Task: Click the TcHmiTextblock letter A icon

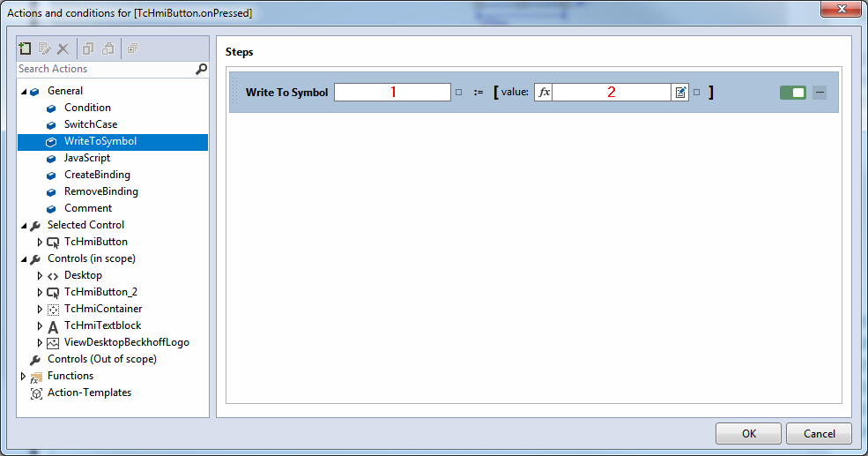Action: pos(53,327)
